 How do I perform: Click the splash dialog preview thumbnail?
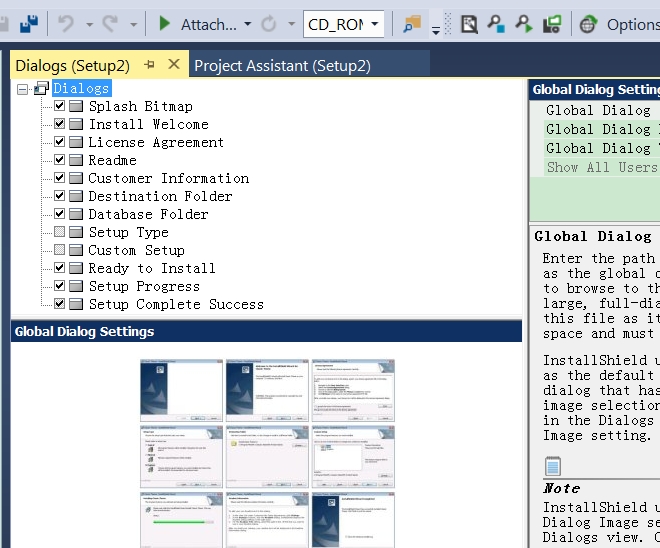click(181, 391)
